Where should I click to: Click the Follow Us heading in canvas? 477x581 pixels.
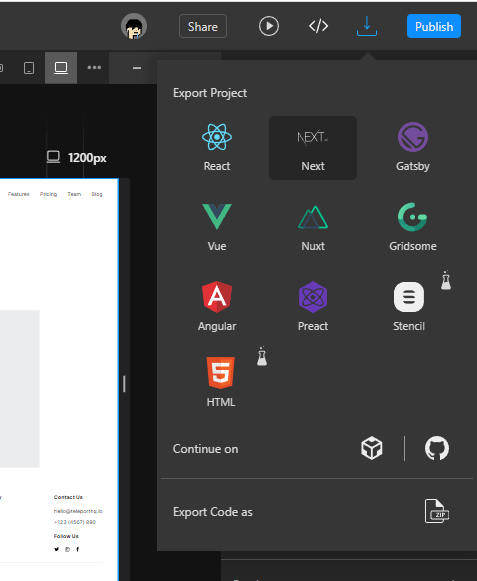click(x=66, y=536)
